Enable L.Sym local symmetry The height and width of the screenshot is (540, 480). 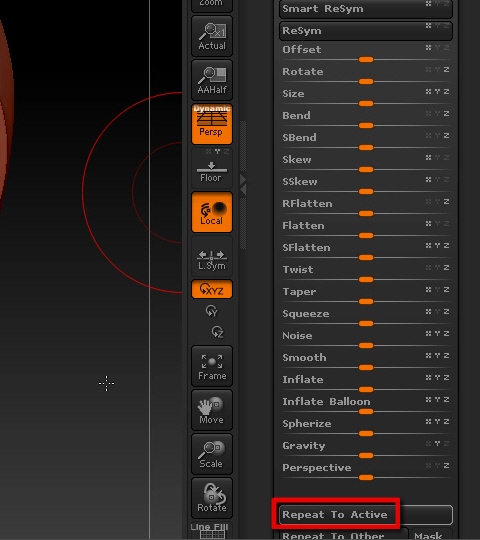pyautogui.click(x=212, y=256)
